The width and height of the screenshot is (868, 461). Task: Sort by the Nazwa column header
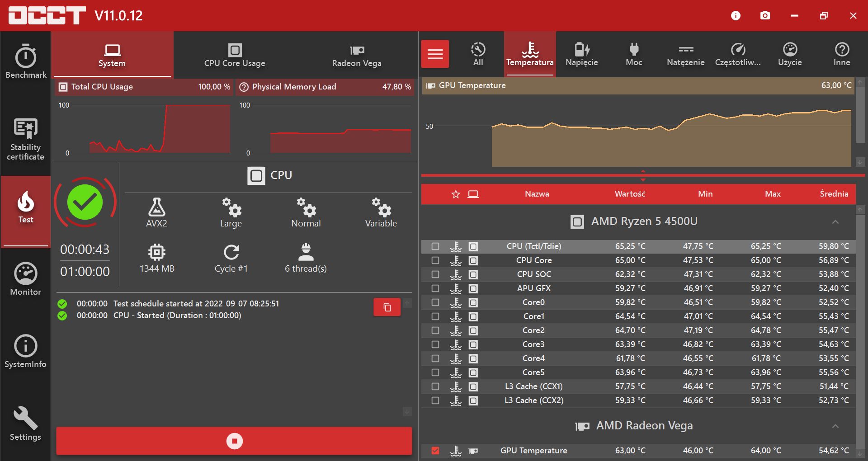(537, 194)
